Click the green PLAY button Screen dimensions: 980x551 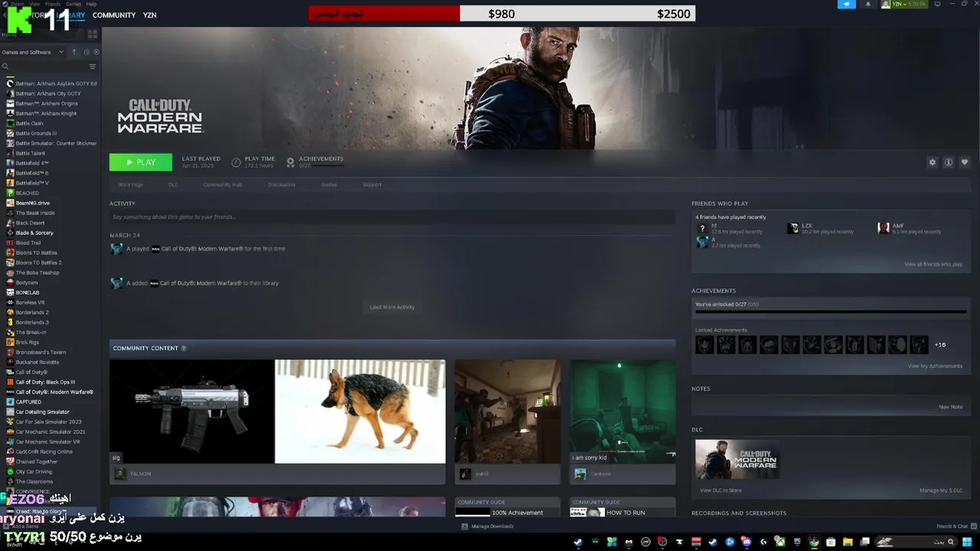141,162
